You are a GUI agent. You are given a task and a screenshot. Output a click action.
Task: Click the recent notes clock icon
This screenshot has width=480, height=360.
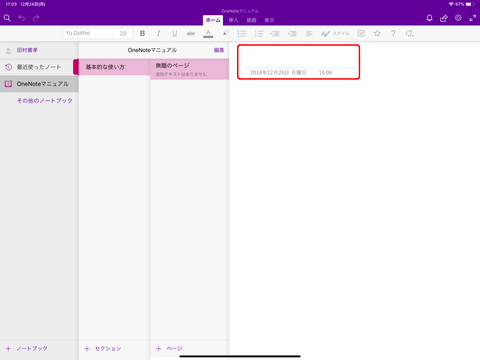coord(8,67)
